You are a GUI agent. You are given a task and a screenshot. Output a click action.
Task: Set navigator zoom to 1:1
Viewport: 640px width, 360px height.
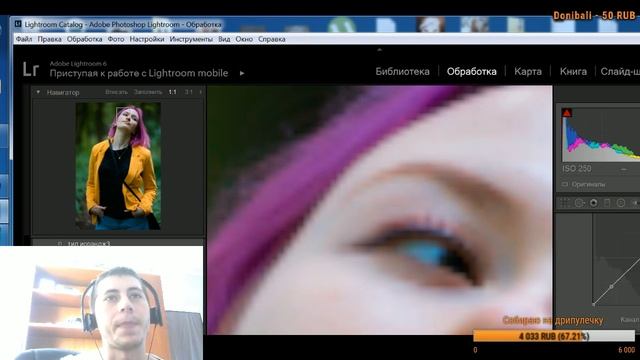pyautogui.click(x=173, y=92)
